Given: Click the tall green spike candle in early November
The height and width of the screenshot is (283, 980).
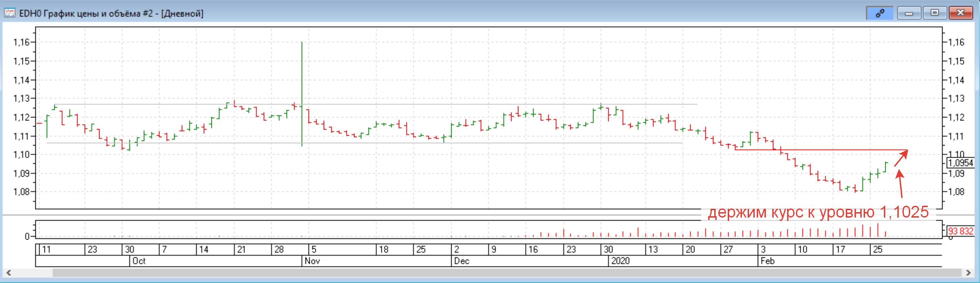Looking at the screenshot, I should (302, 93).
